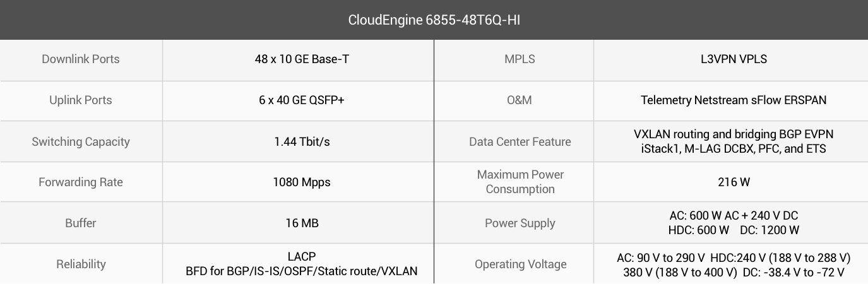This screenshot has height=284, width=868.
Task: Click the CloudEngine 6855-48T6Q-HI table header
Action: coord(434,20)
